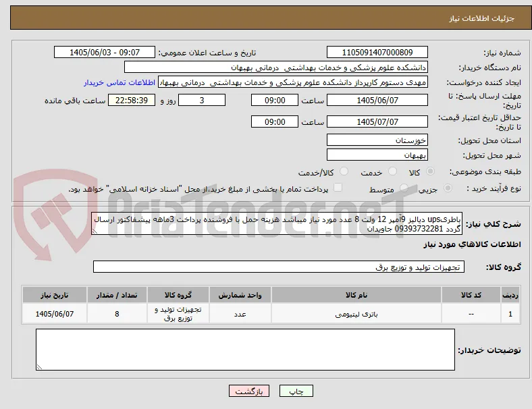Click the گروه کالا field تجهیزات تولید و توزیع برق
Screen dimensions: 532x409
click(279, 267)
